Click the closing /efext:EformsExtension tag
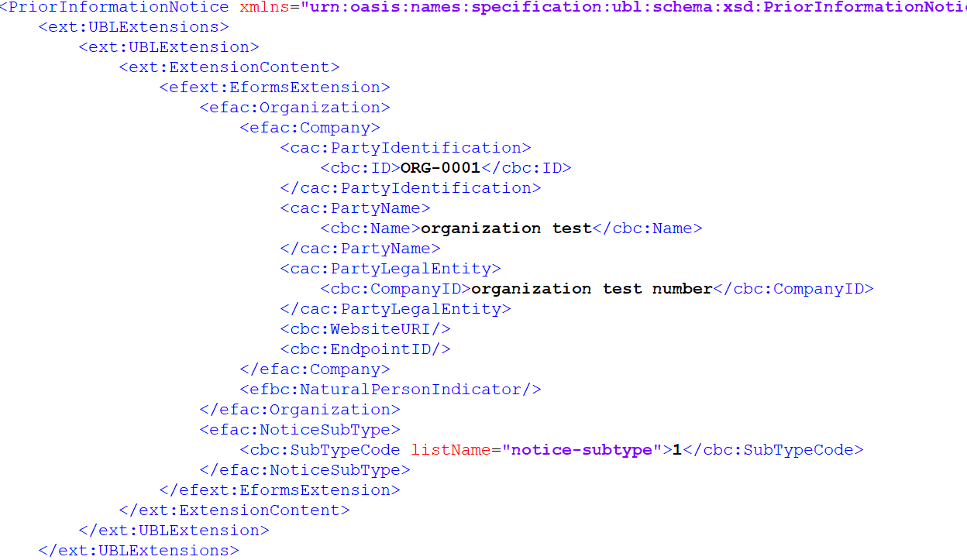Viewport: 967px width, 560px height. [x=280, y=490]
